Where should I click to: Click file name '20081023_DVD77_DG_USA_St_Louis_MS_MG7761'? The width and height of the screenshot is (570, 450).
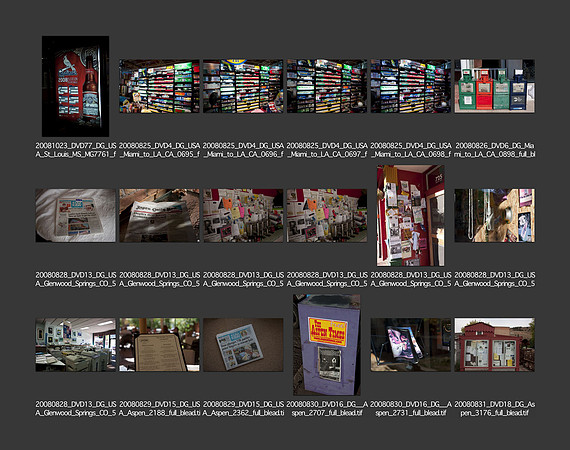click(76, 150)
